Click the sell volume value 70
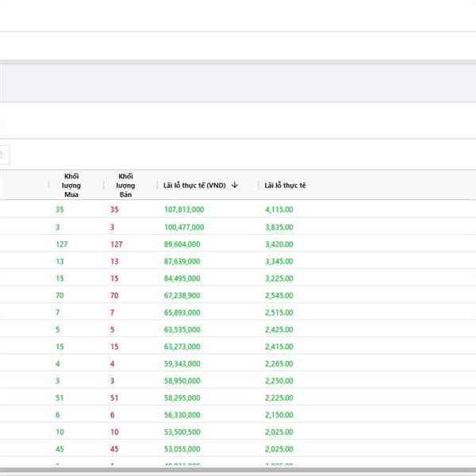This screenshot has width=476, height=476. point(116,296)
